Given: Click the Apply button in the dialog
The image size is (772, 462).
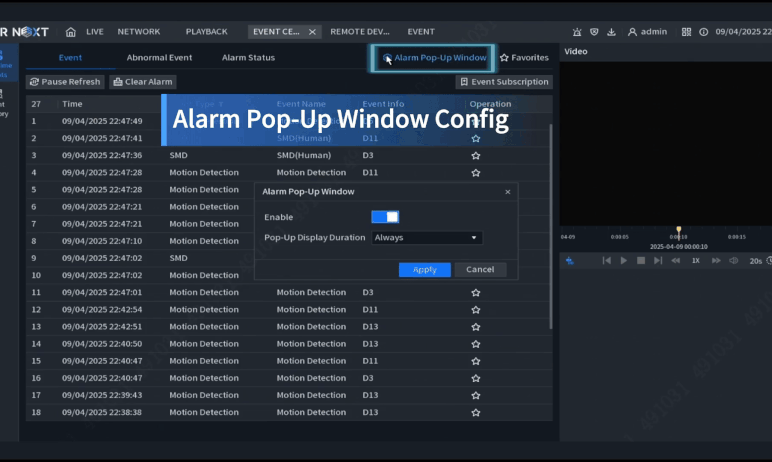Looking at the screenshot, I should tap(424, 270).
